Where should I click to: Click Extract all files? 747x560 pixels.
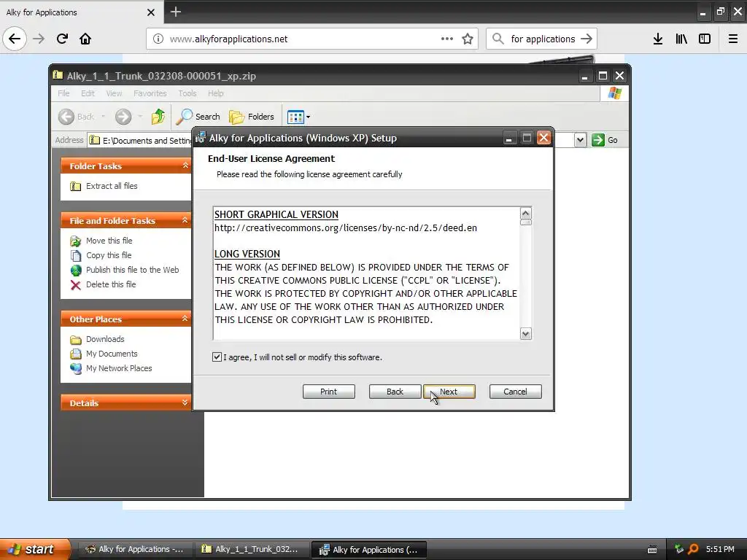(104, 186)
